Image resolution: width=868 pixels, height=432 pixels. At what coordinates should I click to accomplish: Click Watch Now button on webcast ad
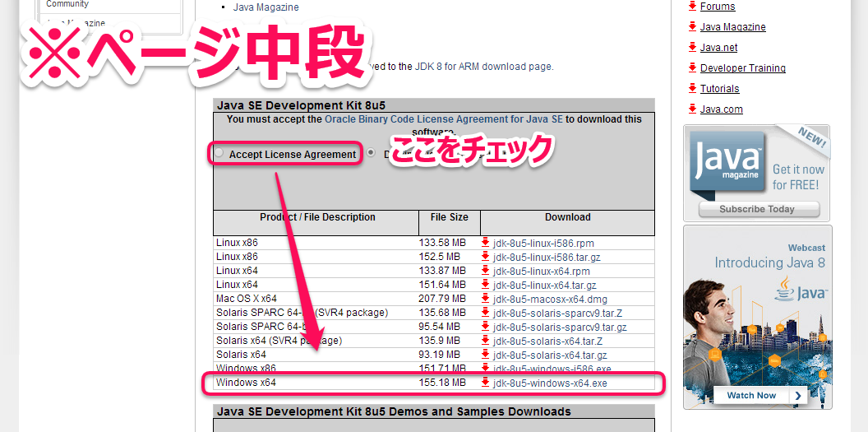[760, 396]
